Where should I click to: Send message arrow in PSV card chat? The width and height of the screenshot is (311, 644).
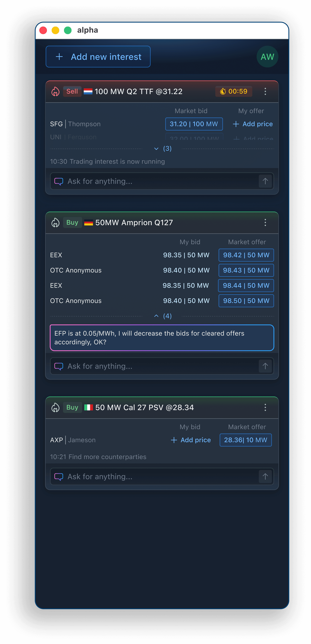(x=265, y=476)
